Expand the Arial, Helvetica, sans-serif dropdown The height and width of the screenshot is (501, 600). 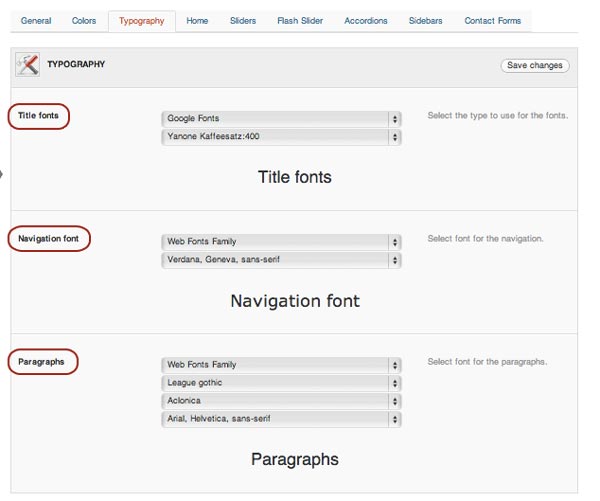pyautogui.click(x=281, y=419)
